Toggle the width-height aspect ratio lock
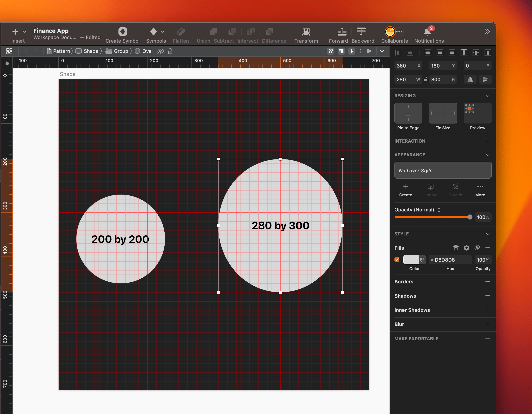532x414 pixels. pos(426,79)
